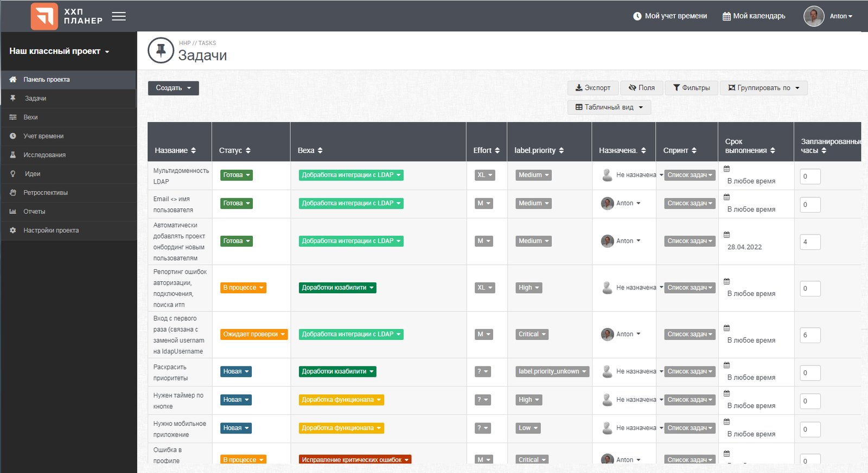Screen dimensions: 868x473
Task: Open Задачи in the sidebar
Action: tap(68, 98)
